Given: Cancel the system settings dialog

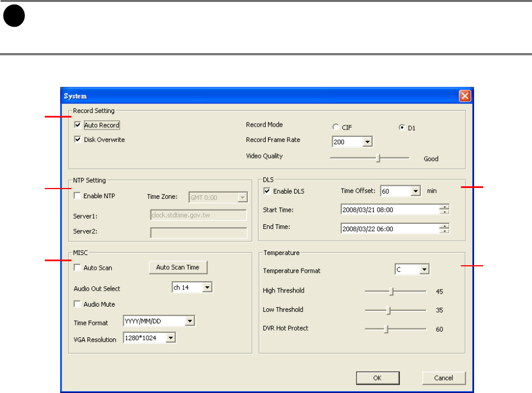Looking at the screenshot, I should [444, 378].
